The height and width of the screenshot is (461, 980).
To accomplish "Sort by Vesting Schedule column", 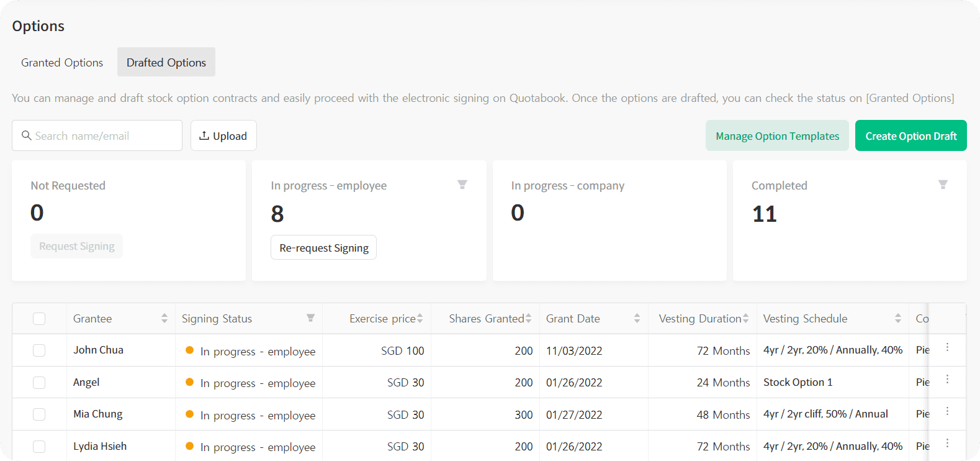I will [897, 318].
